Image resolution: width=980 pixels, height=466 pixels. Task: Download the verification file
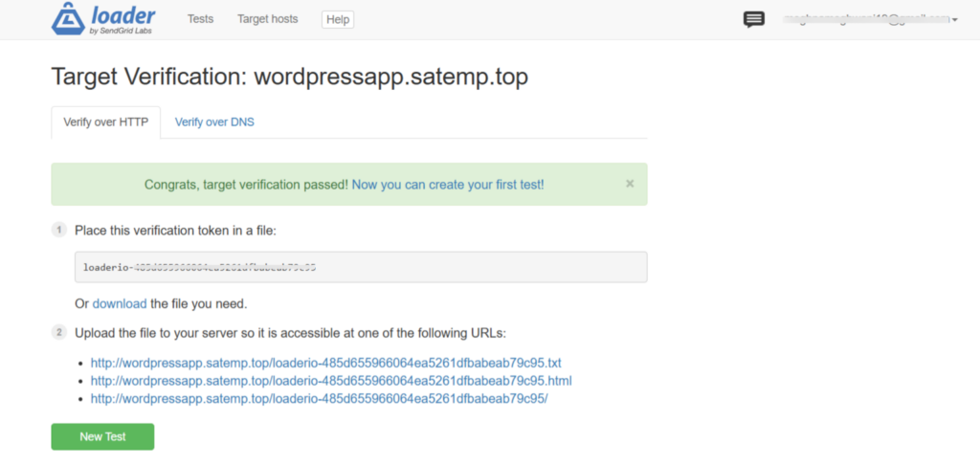click(120, 304)
